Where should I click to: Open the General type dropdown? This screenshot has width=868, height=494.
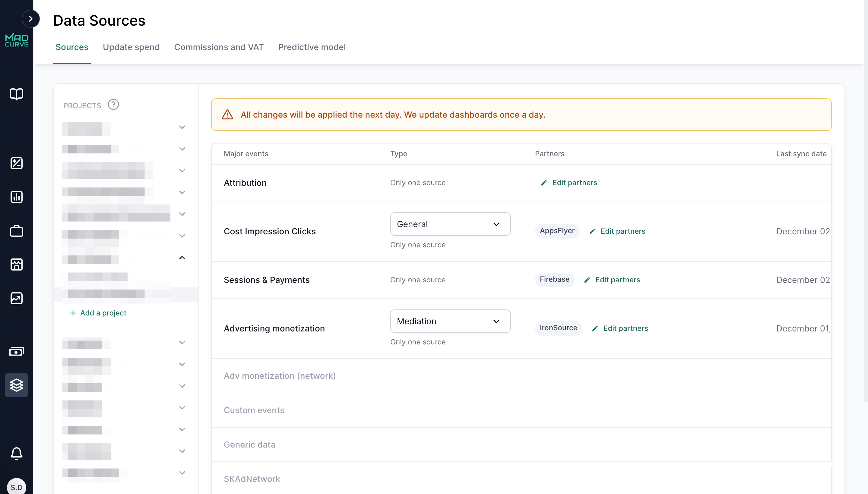(450, 224)
